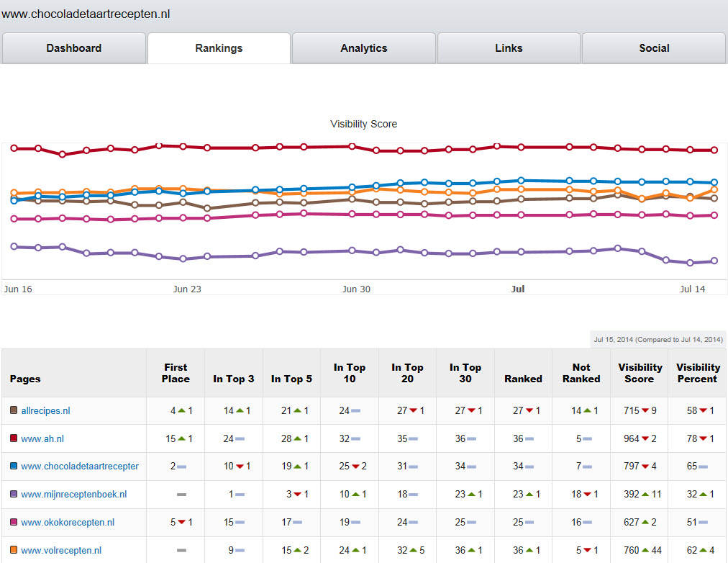This screenshot has height=563, width=728.
Task: Click the allrecipes.nl Visibility Percent 58
Action: (692, 410)
